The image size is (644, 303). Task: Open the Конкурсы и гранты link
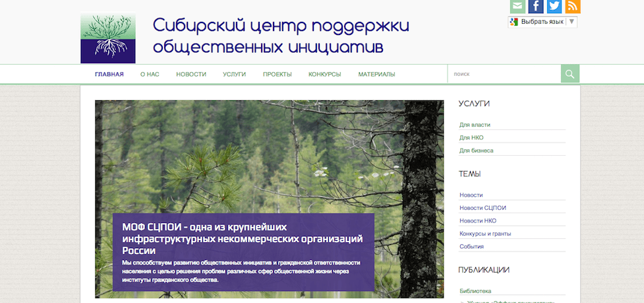[485, 234]
